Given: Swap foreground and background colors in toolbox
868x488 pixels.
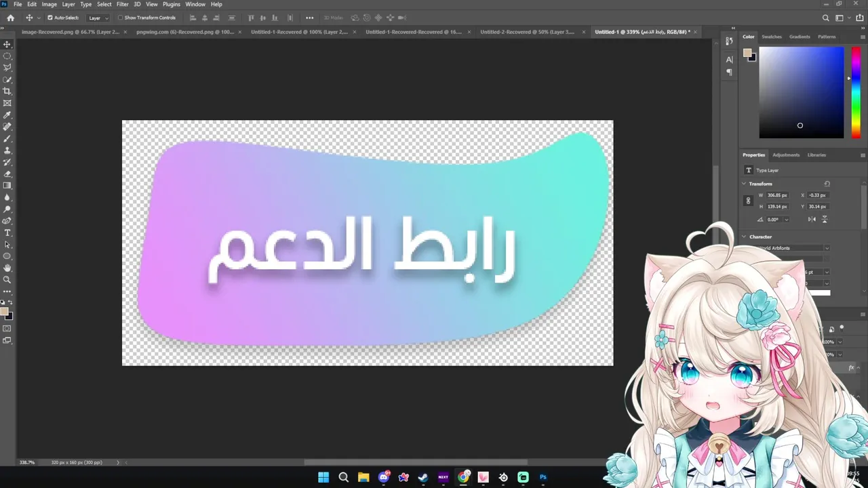Looking at the screenshot, I should (10, 303).
